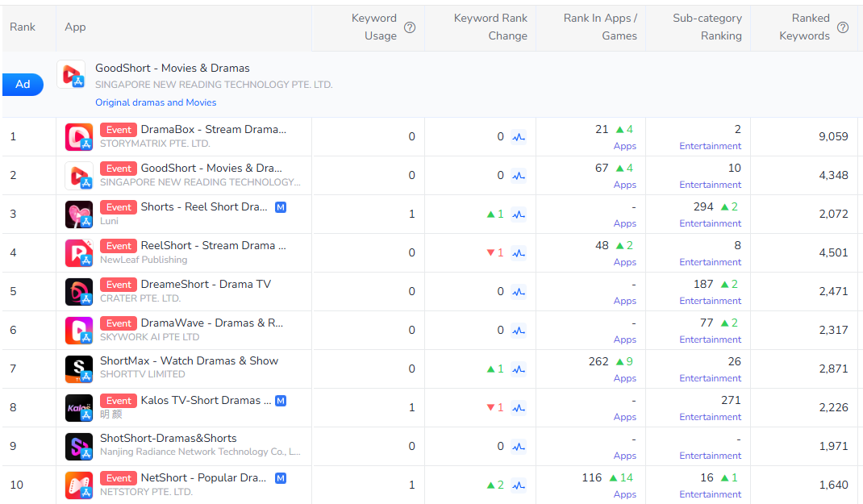
Task: Show rank trend chart for ReelShort
Action: [x=519, y=253]
